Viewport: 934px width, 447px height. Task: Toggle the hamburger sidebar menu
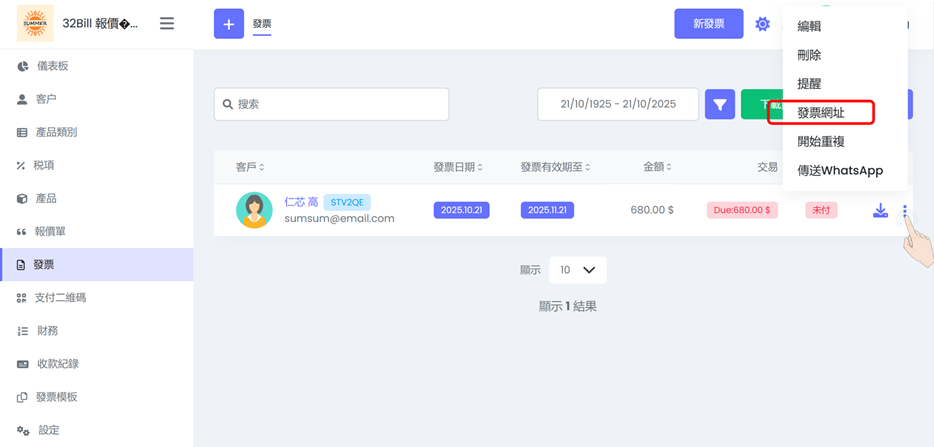[x=167, y=24]
